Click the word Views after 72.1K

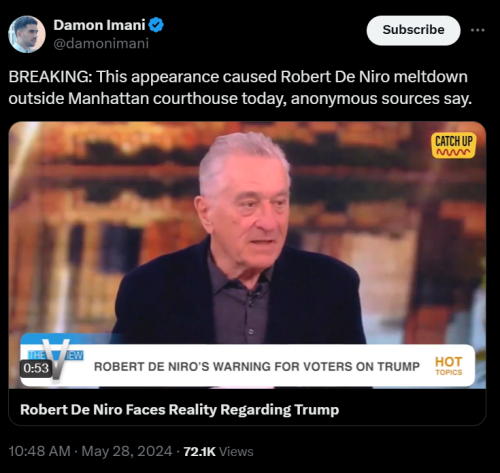point(236,452)
